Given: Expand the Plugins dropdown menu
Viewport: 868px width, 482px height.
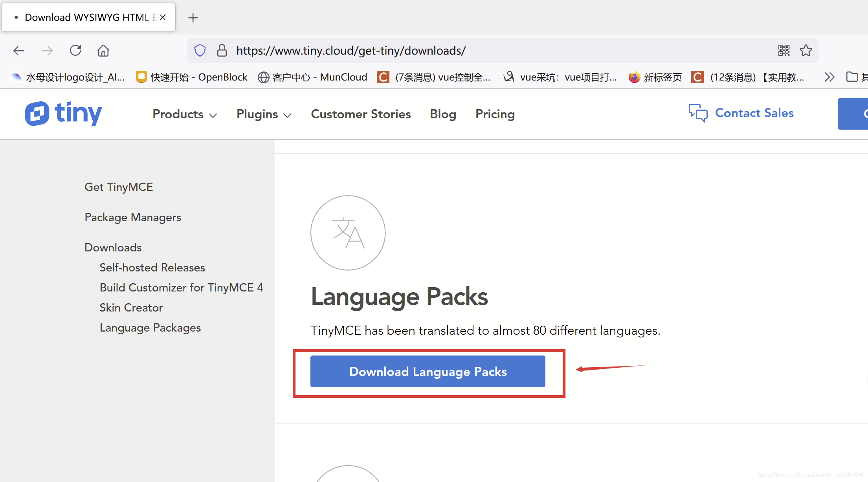Looking at the screenshot, I should point(264,114).
